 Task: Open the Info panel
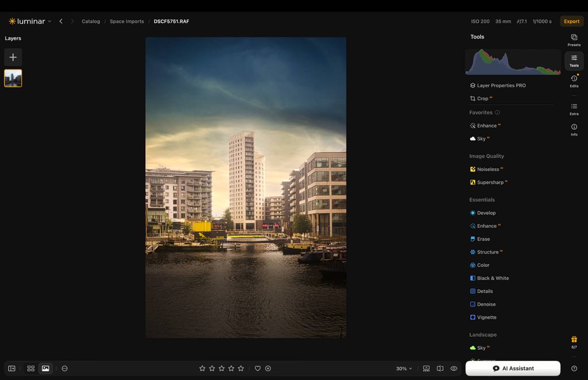click(x=574, y=130)
